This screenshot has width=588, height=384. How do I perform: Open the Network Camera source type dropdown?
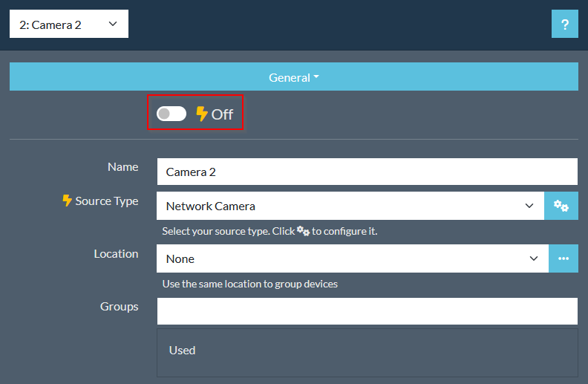pos(350,206)
